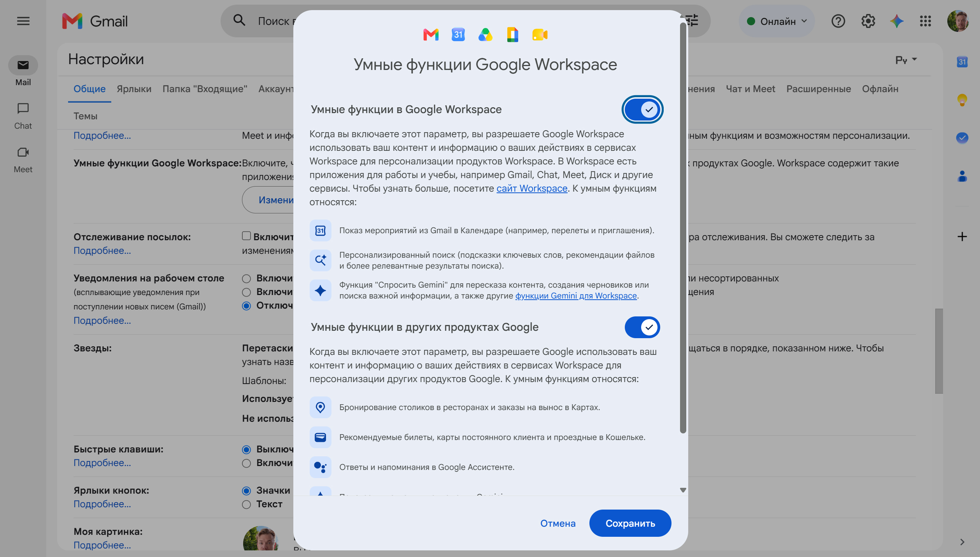The image size is (980, 557).
Task: Click Отмена button in dialog
Action: (557, 523)
